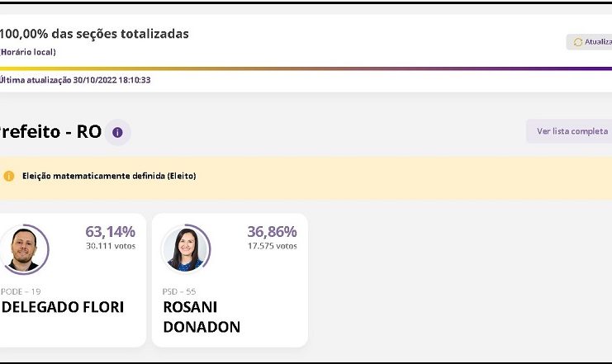Click the Última atualização timestamp
This screenshot has width=612, height=364.
pyautogui.click(x=75, y=80)
